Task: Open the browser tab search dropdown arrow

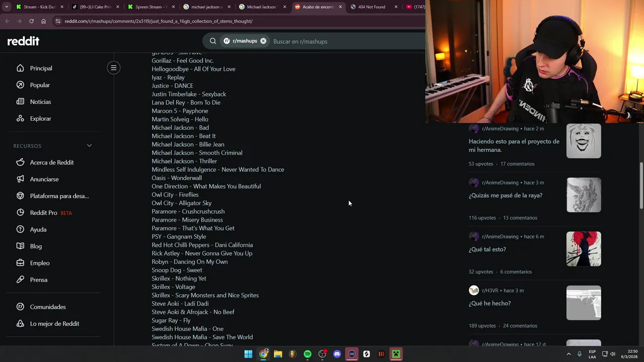Action: pos(6,7)
